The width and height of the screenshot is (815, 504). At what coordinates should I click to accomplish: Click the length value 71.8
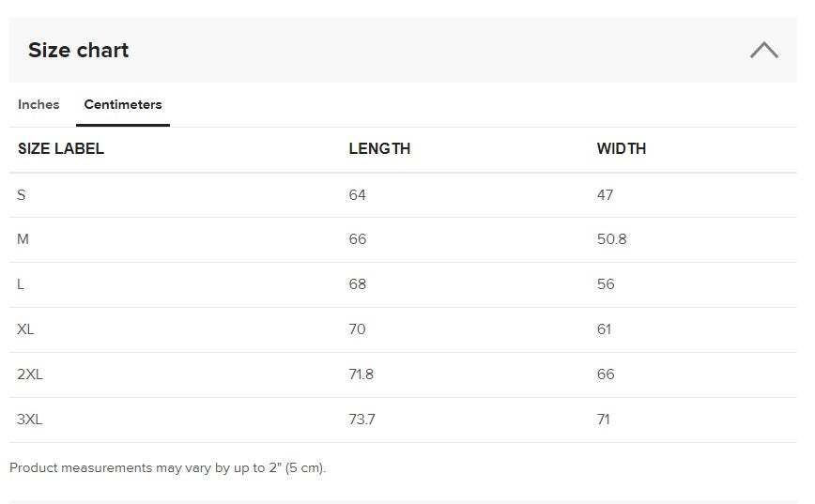361,374
